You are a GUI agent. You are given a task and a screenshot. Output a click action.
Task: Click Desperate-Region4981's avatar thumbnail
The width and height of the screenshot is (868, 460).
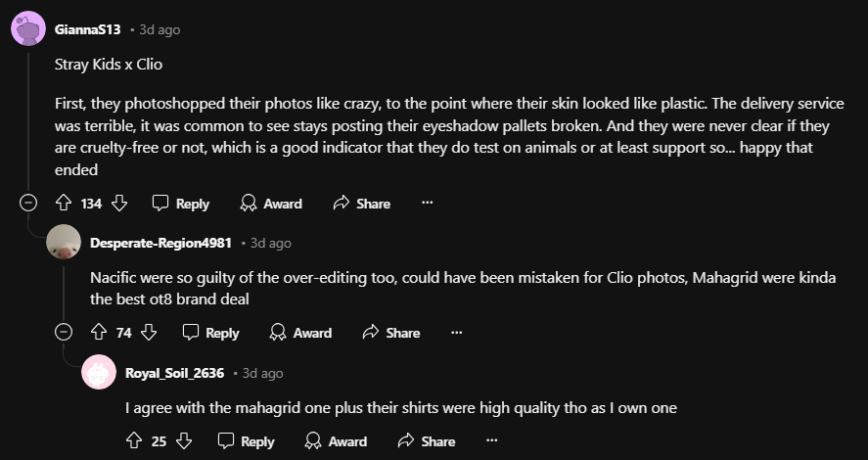tap(65, 243)
